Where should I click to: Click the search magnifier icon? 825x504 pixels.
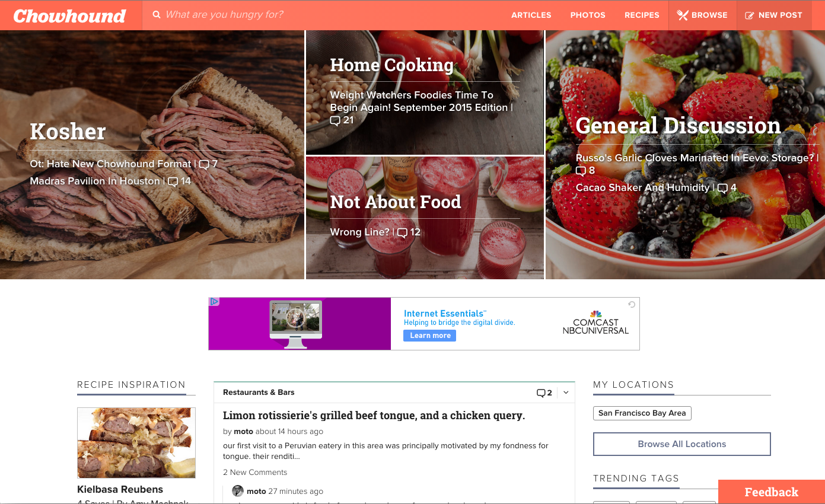click(157, 15)
